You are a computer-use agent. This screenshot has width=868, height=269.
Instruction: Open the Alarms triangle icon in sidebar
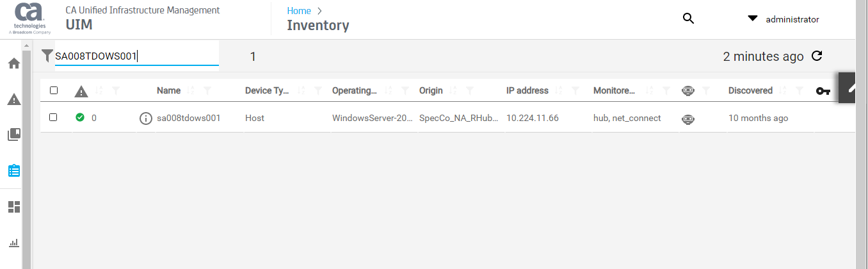13,99
